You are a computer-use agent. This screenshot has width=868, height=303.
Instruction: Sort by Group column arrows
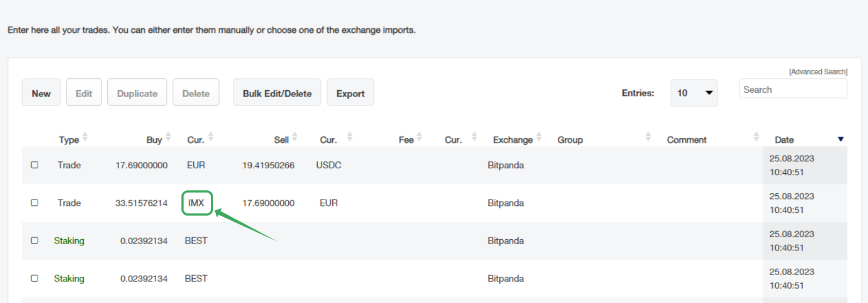(x=648, y=137)
